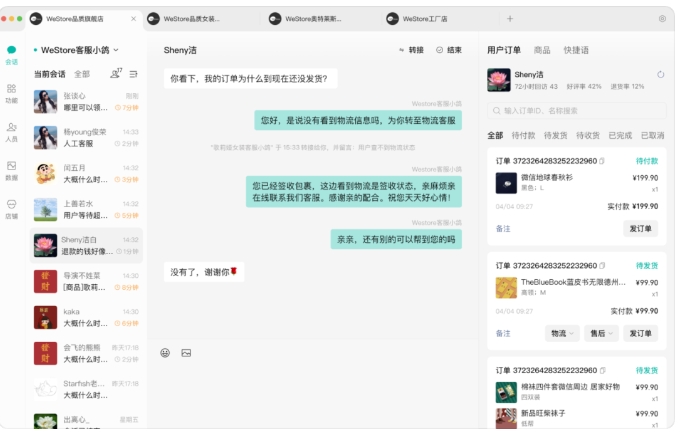Open conversation with 杨young俊荣

[86, 137]
